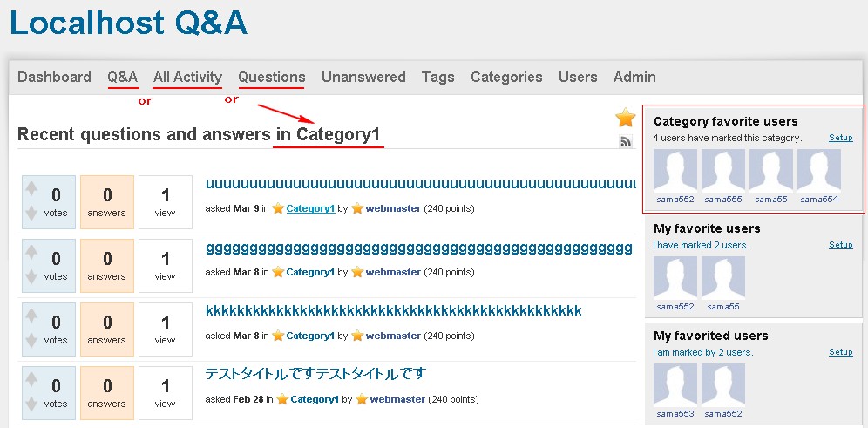This screenshot has width=868, height=428.
Task: Downvote the first question 'uuuu…'
Action: tap(31, 213)
